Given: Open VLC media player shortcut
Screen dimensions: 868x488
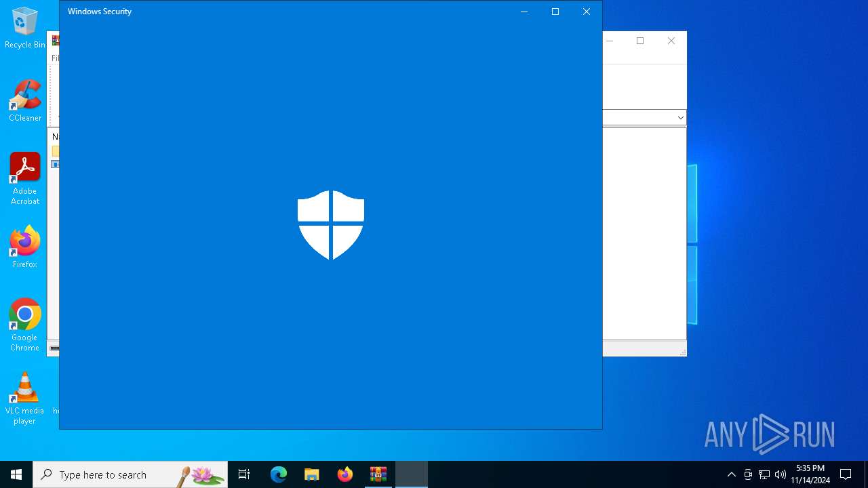Looking at the screenshot, I should [x=25, y=399].
